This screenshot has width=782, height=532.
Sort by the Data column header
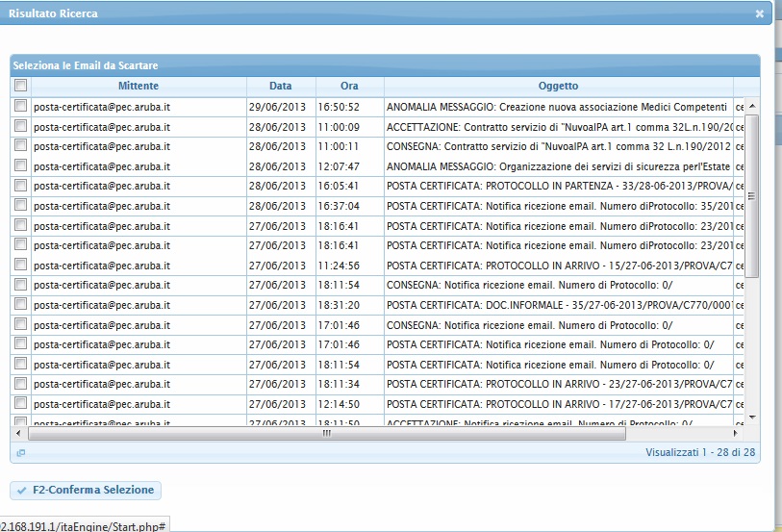[280, 87]
